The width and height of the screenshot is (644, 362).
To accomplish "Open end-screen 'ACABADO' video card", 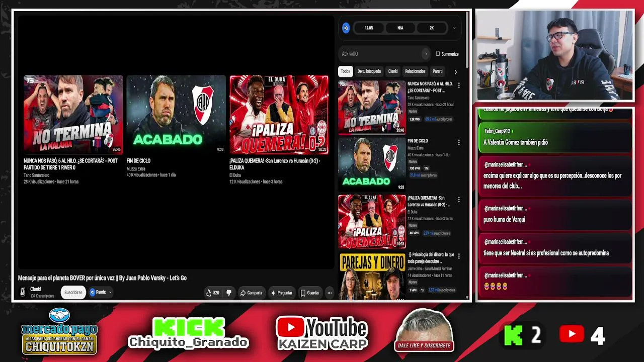I will pos(176,114).
